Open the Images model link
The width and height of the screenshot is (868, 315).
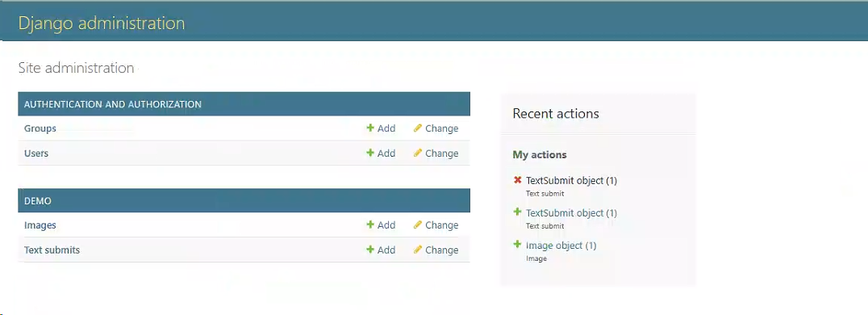pos(40,225)
